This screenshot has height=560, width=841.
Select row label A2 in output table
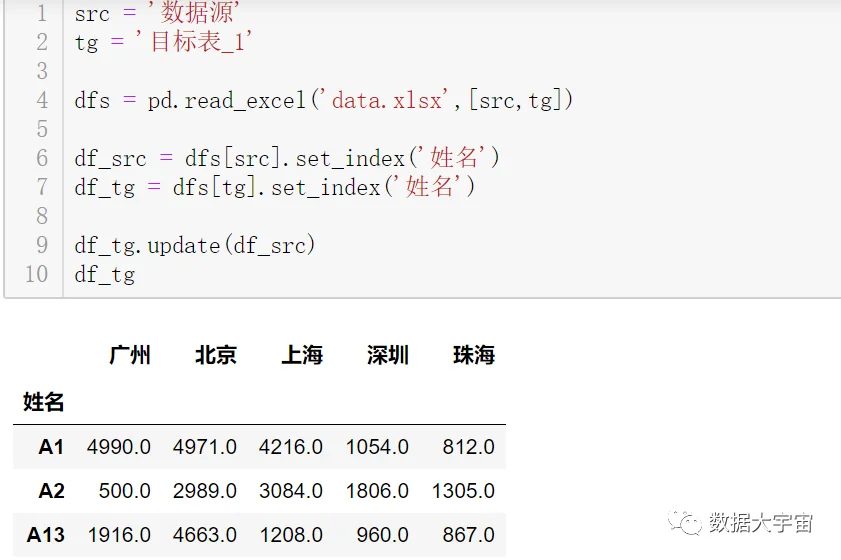pyautogui.click(x=51, y=491)
